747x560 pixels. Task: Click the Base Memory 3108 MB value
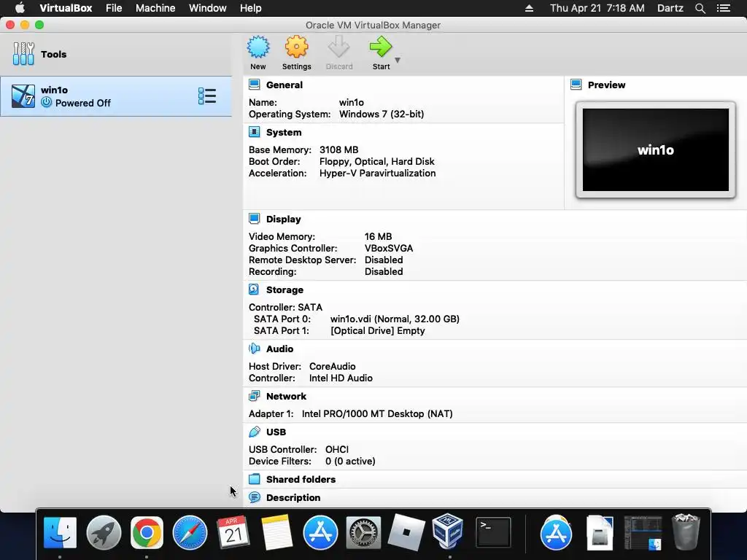pyautogui.click(x=338, y=149)
